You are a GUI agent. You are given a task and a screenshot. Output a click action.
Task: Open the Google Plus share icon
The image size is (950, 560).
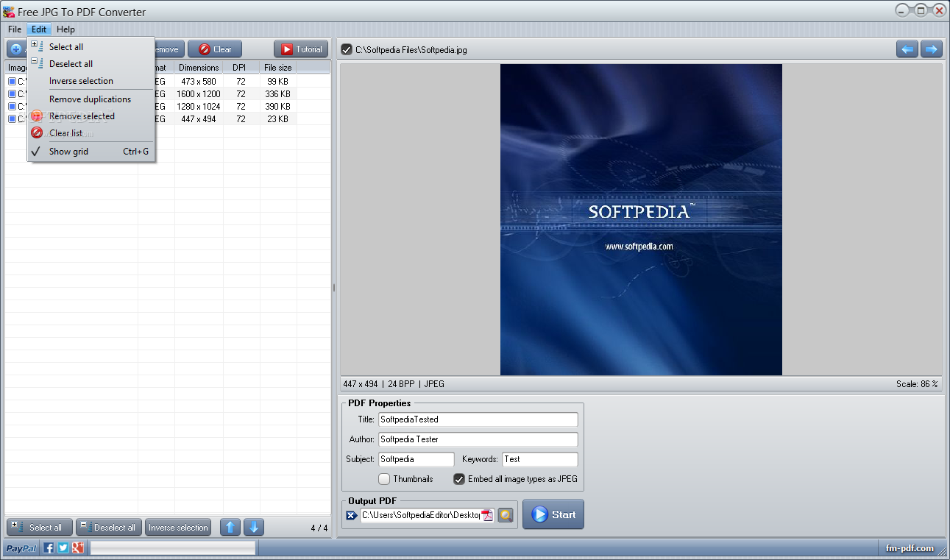coord(77,547)
